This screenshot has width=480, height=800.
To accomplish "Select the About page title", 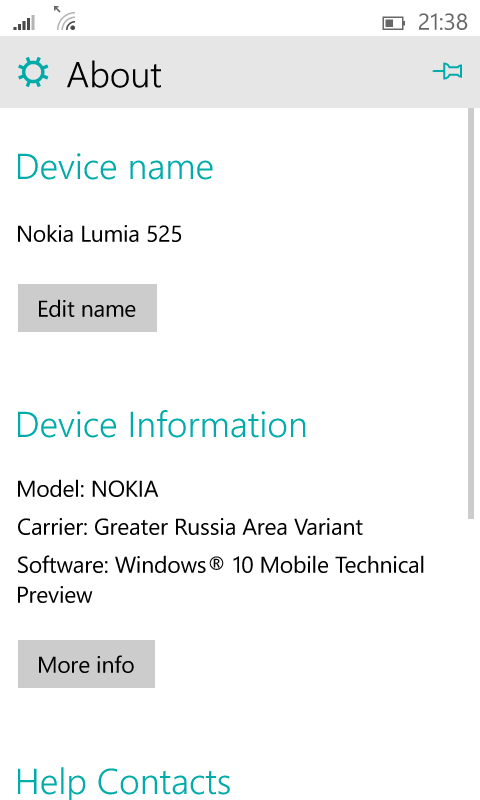I will point(114,75).
